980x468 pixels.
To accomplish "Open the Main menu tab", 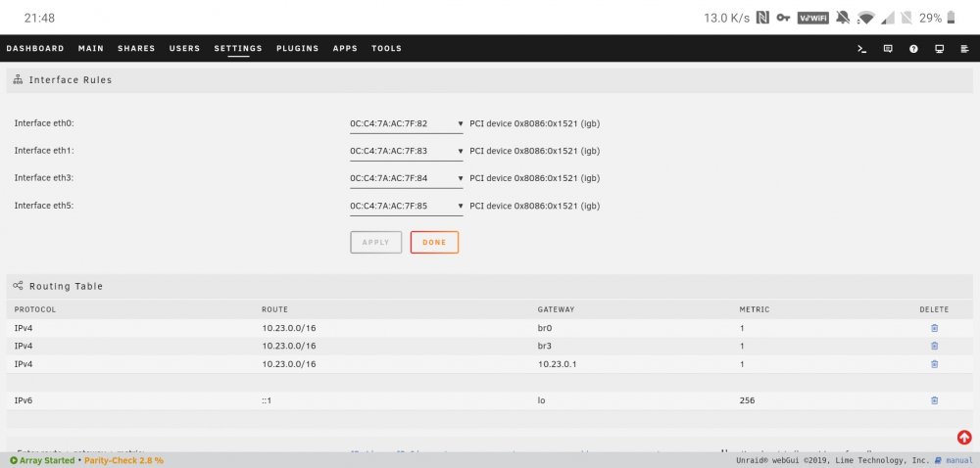I will coord(91,49).
